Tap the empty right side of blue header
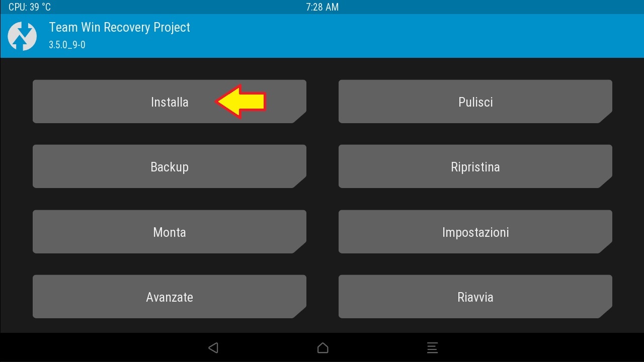644x362 pixels. [x=478, y=36]
